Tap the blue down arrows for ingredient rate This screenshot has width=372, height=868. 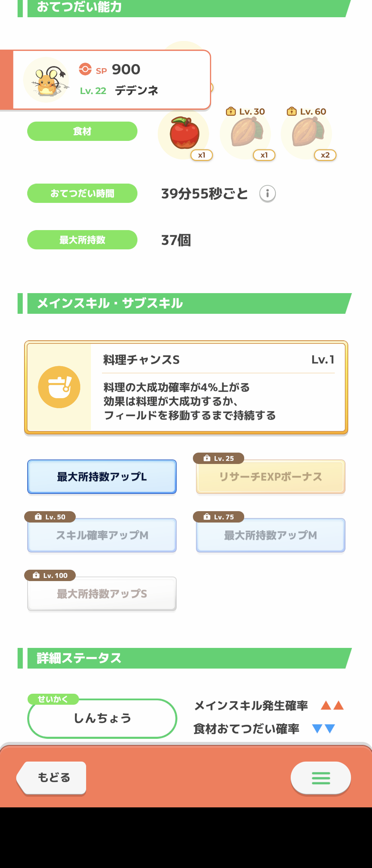(x=323, y=728)
